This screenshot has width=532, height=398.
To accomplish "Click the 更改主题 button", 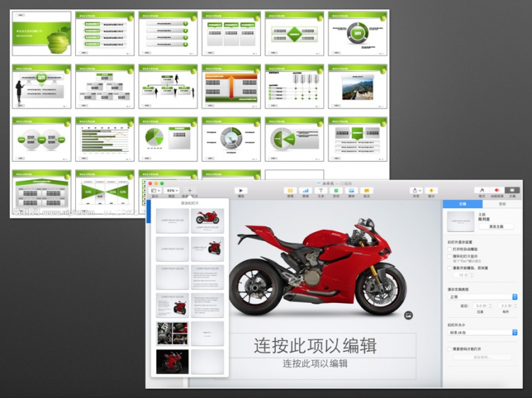I will pyautogui.click(x=496, y=226).
